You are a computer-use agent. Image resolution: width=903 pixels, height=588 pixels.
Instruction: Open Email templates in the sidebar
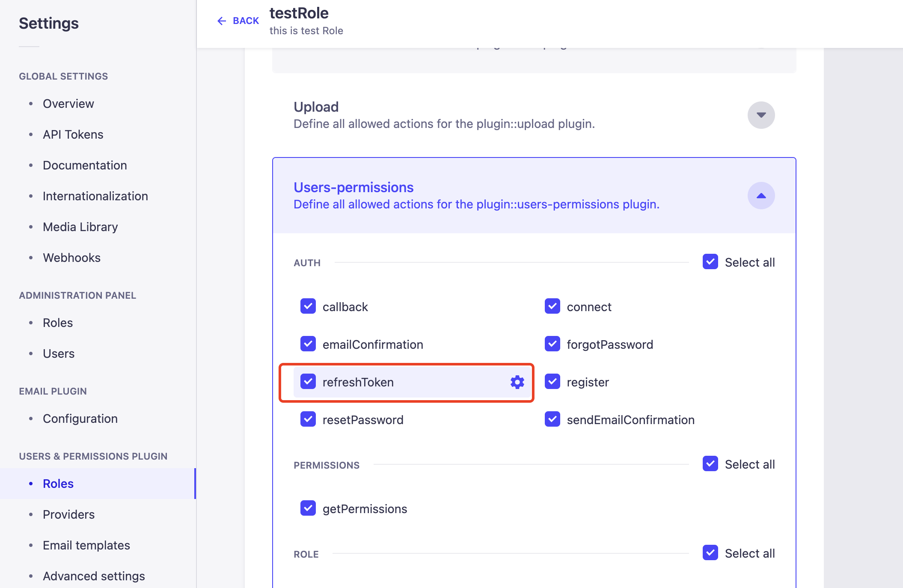click(86, 545)
